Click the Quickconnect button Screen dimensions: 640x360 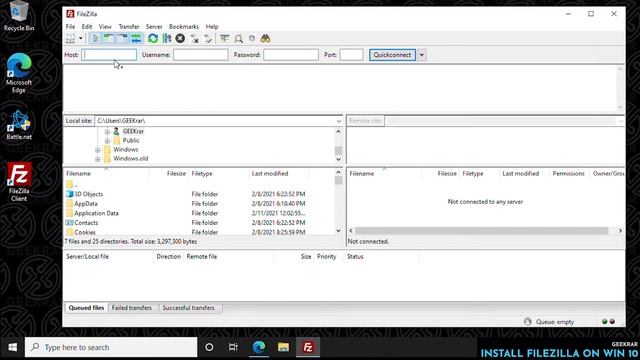tap(392, 55)
